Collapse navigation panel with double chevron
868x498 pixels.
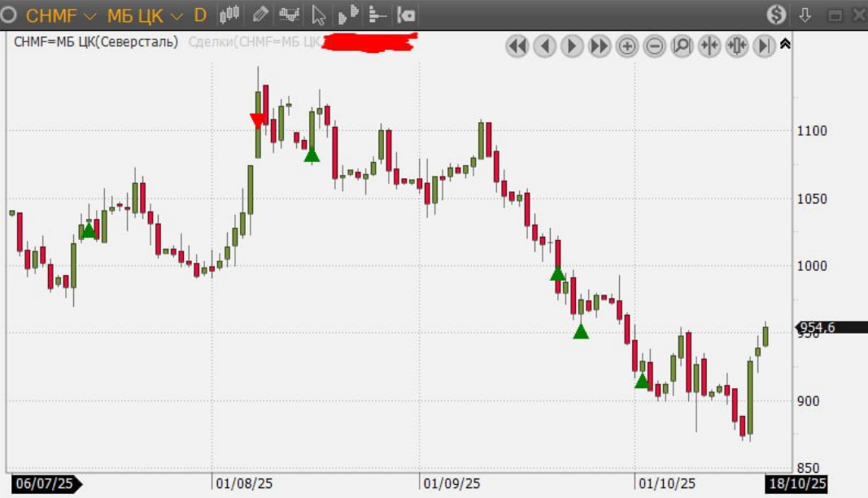(785, 44)
